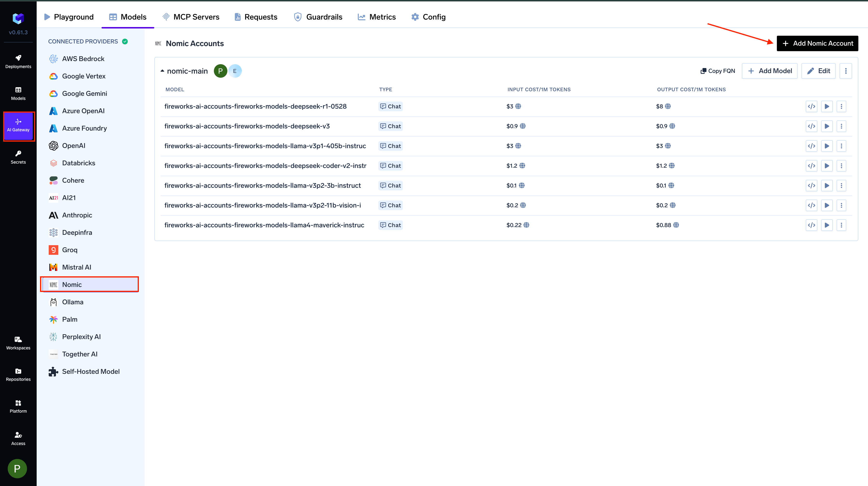Collapse the nomic-main account section
868x486 pixels.
pyautogui.click(x=163, y=71)
